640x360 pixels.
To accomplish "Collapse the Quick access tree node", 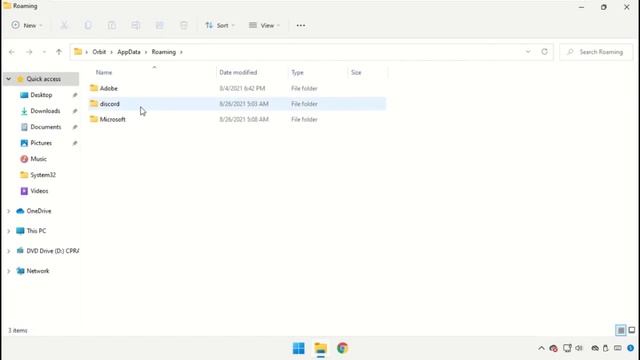I will coord(9,79).
